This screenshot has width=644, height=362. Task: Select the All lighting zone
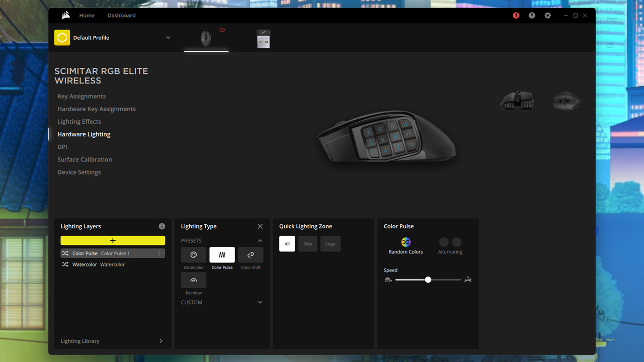[287, 244]
